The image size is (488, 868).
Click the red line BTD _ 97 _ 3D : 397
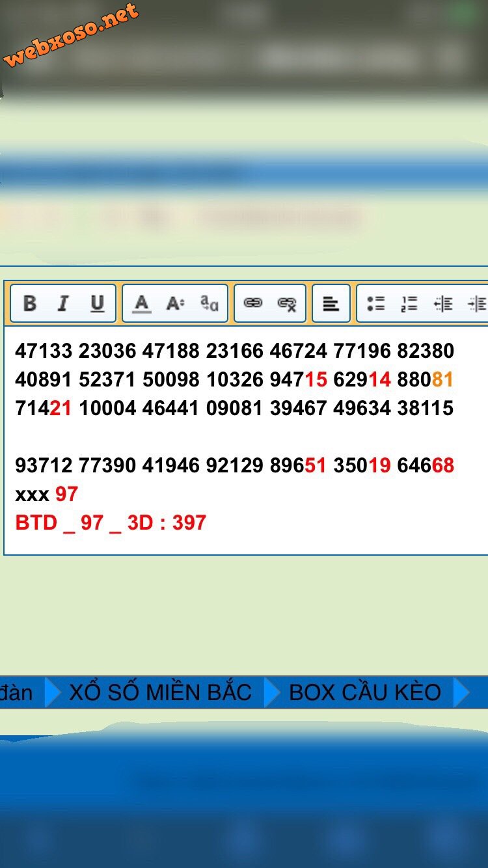[x=111, y=522]
